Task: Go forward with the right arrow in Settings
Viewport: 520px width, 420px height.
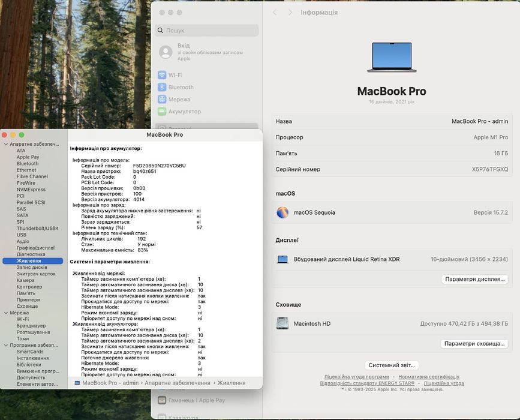Action: [x=290, y=12]
